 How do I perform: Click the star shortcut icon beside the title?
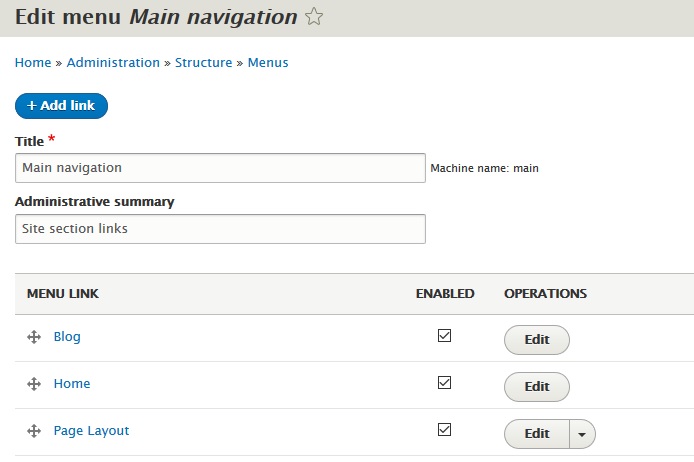tap(314, 17)
